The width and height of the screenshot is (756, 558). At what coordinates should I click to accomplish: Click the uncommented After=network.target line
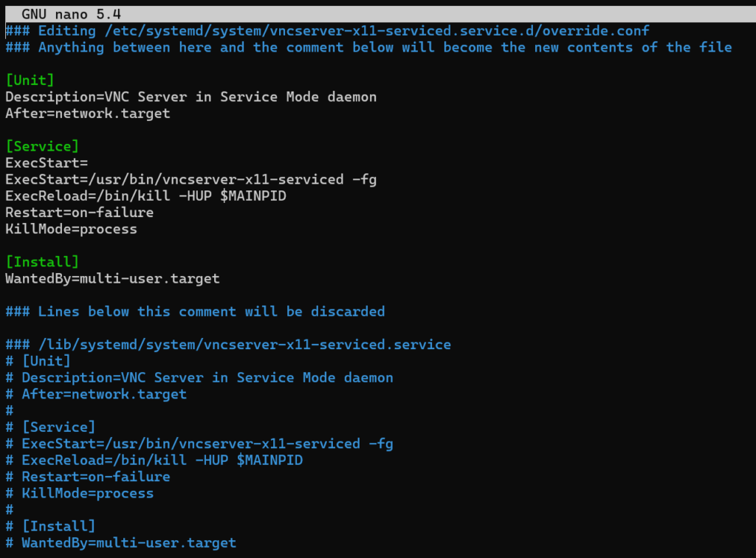click(x=88, y=113)
